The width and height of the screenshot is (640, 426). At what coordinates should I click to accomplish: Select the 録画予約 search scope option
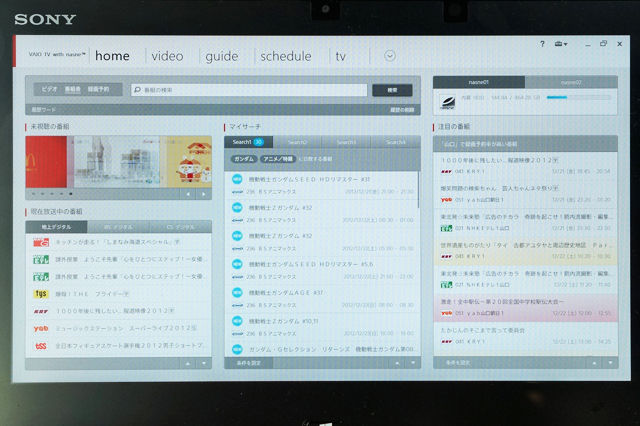(x=98, y=89)
